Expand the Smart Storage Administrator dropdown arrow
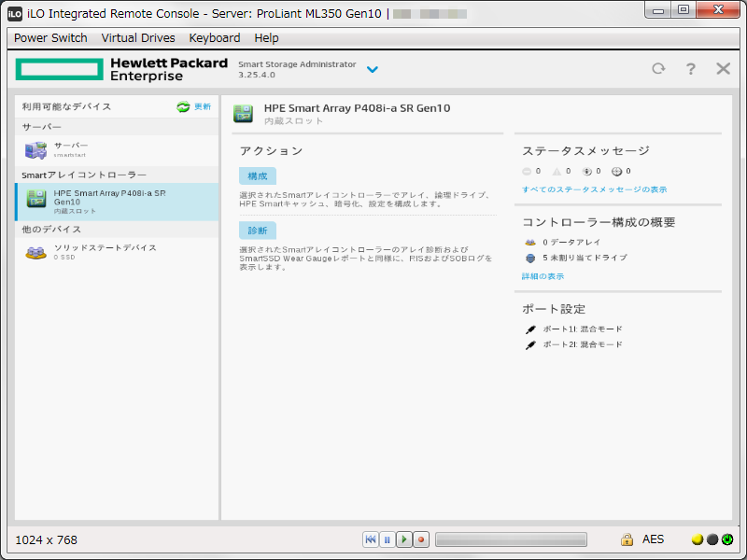The image size is (747, 560). (372, 69)
